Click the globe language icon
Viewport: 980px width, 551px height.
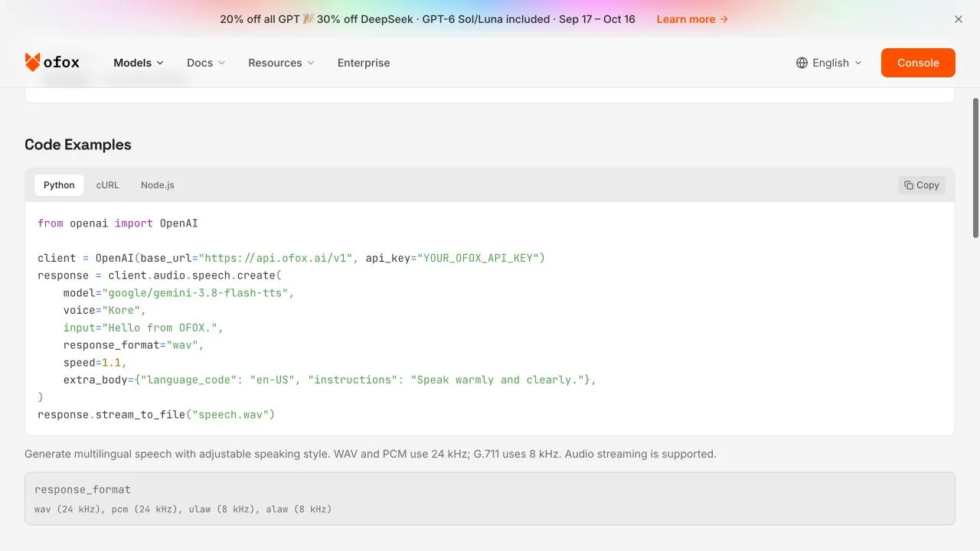[x=802, y=63]
